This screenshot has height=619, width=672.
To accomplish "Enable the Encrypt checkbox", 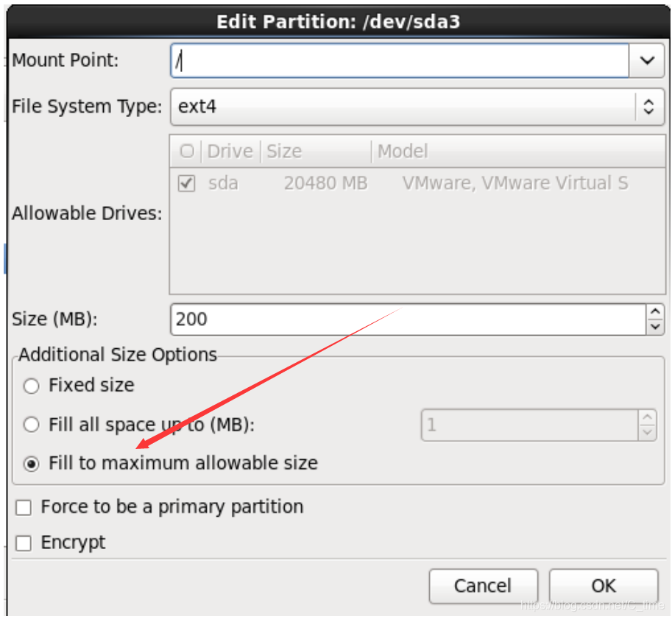I will pos(23,543).
